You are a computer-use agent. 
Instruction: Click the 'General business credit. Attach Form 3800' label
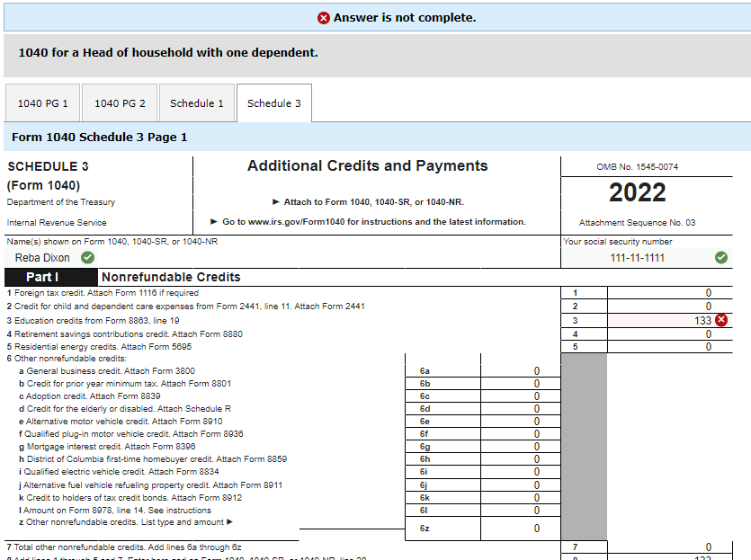(x=111, y=371)
